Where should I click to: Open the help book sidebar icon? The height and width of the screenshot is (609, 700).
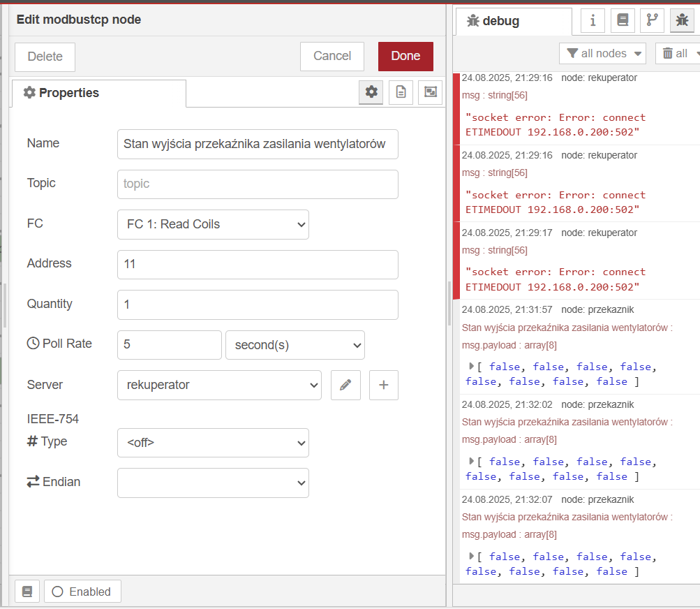(x=623, y=20)
